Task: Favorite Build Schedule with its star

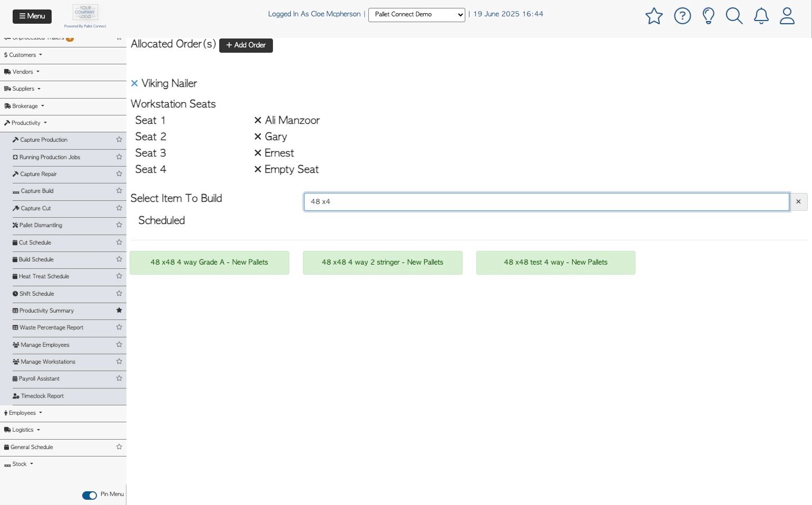Action: pos(119,259)
